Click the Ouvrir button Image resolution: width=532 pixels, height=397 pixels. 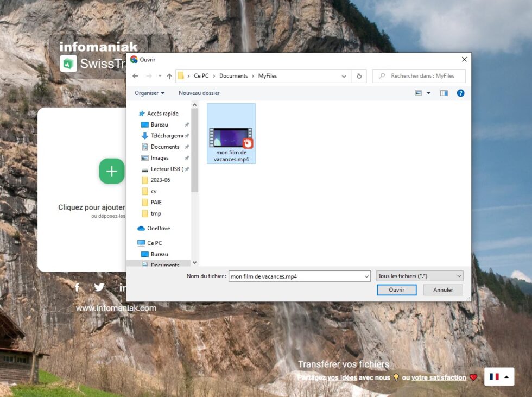pyautogui.click(x=396, y=290)
